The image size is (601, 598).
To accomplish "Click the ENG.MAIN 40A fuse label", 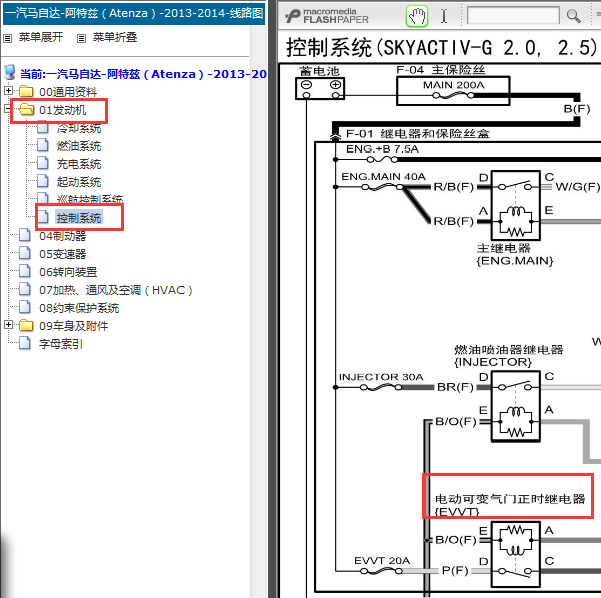I will tap(383, 176).
